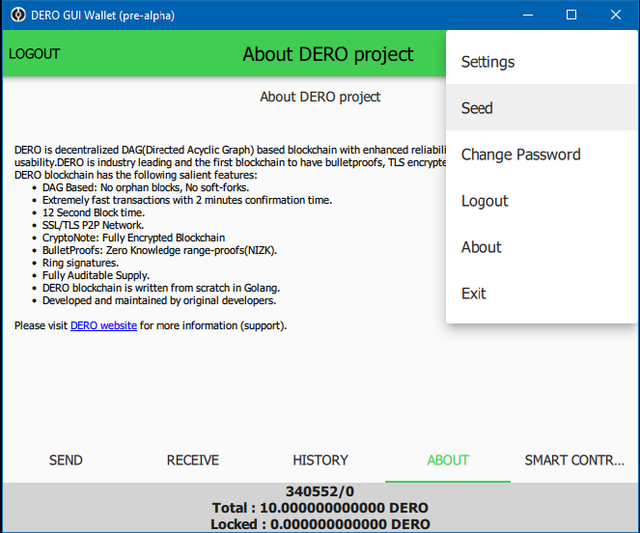Choose Exit from the dropdown menu

(x=542, y=293)
